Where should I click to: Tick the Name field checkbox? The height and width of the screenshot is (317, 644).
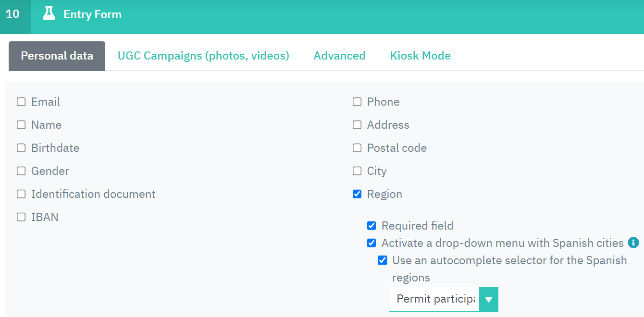click(x=21, y=125)
